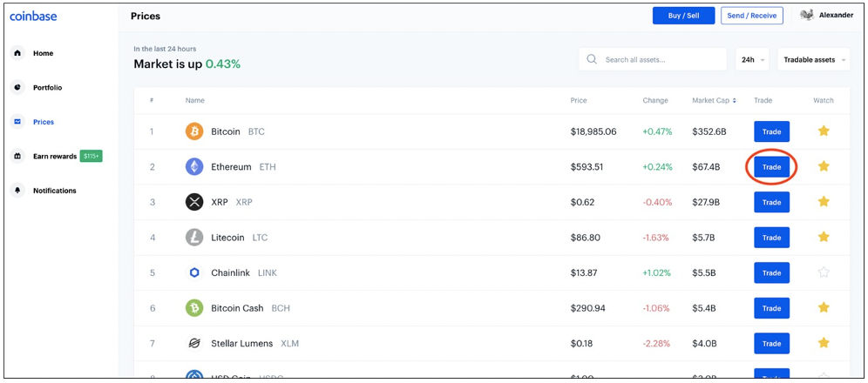Click XRP market cap $27.9B
The width and height of the screenshot is (868, 383).
(706, 202)
